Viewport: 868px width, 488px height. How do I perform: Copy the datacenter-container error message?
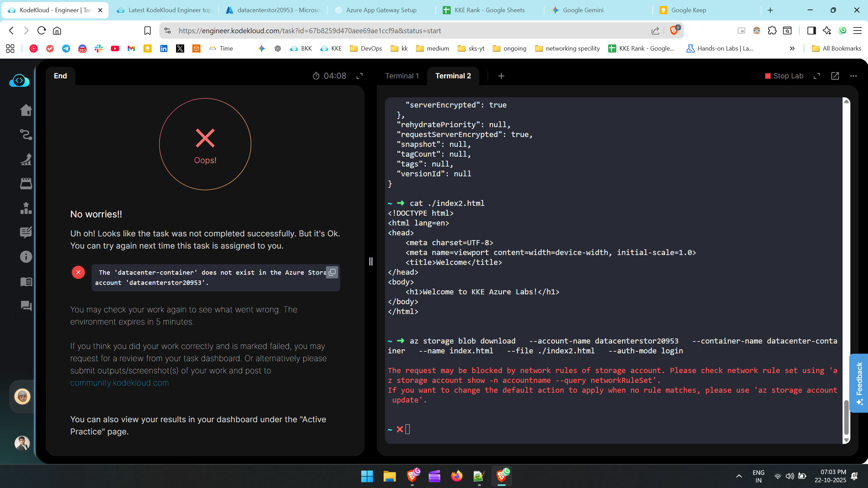(x=332, y=272)
